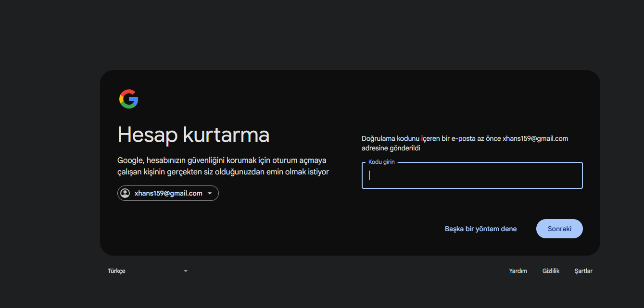Click the Sonraki button
The height and width of the screenshot is (308, 644).
(559, 229)
